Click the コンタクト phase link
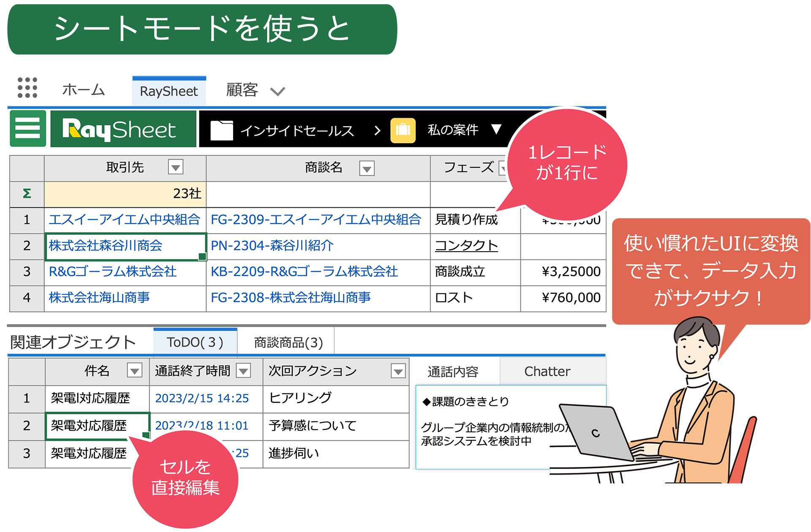 pyautogui.click(x=466, y=246)
